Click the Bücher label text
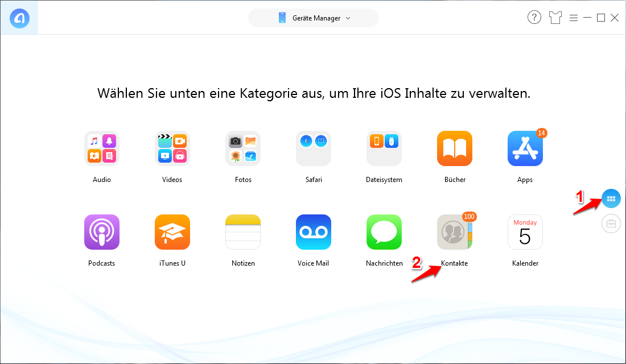 [x=455, y=180]
